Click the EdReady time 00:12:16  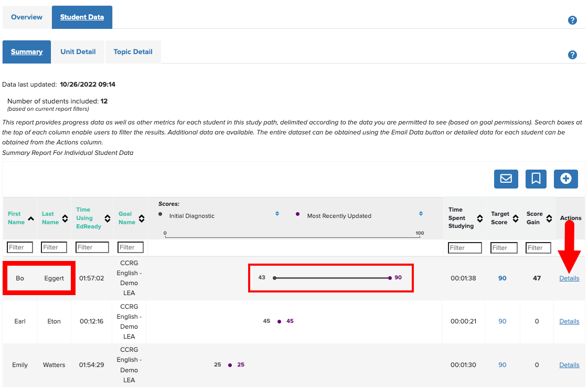[x=91, y=321]
